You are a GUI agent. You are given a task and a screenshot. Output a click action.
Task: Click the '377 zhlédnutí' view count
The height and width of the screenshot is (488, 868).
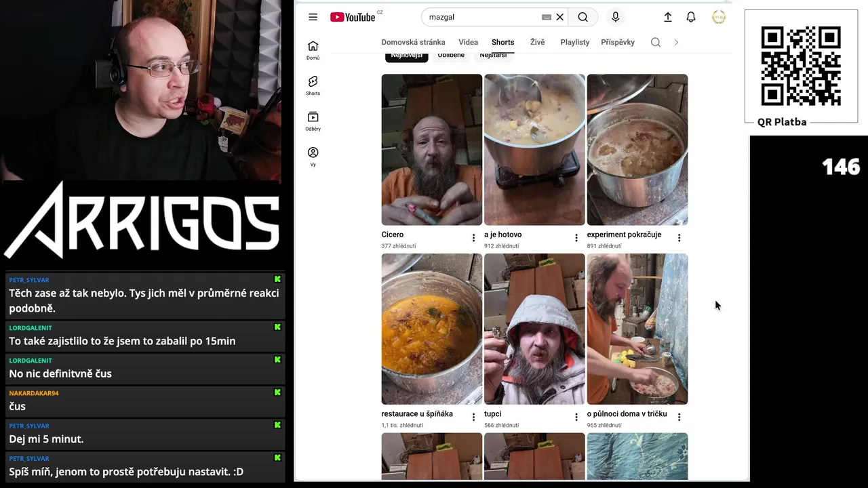[x=399, y=246]
